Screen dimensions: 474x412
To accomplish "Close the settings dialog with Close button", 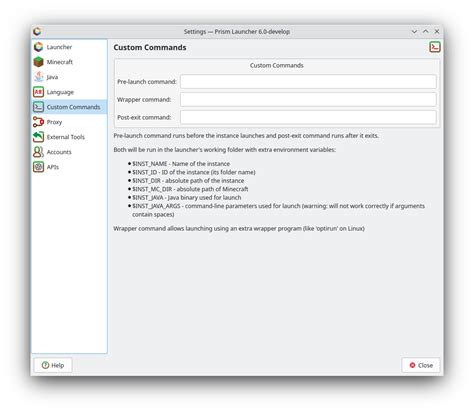I will (x=421, y=365).
